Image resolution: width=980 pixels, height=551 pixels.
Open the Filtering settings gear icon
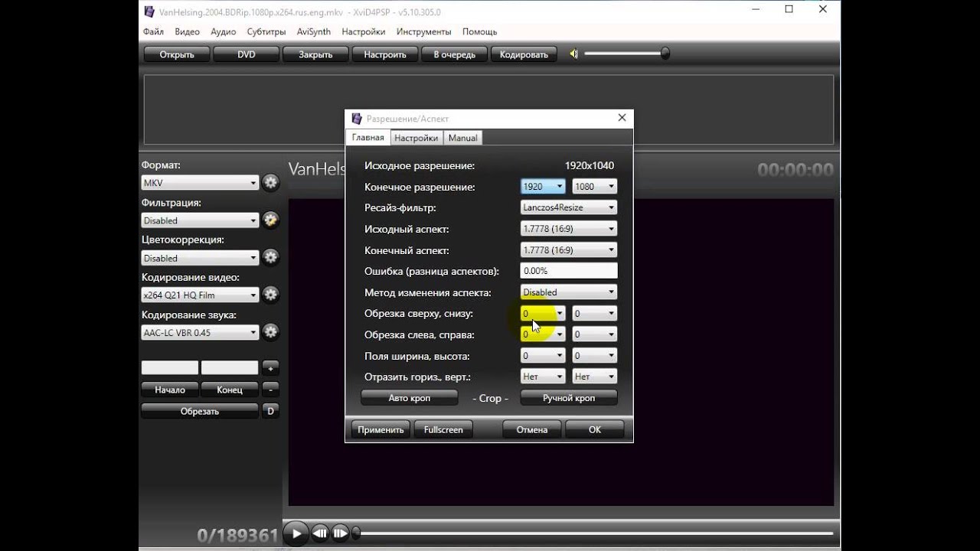[270, 220]
